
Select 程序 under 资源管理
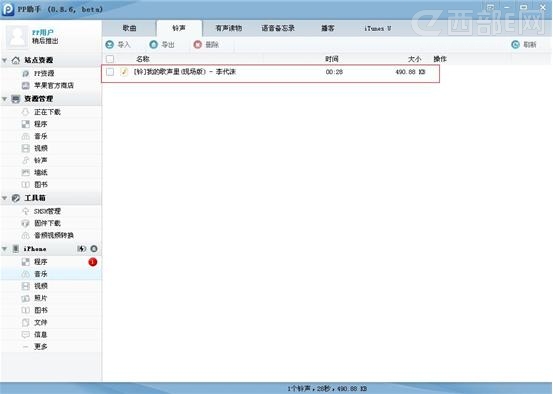[x=51, y=124]
